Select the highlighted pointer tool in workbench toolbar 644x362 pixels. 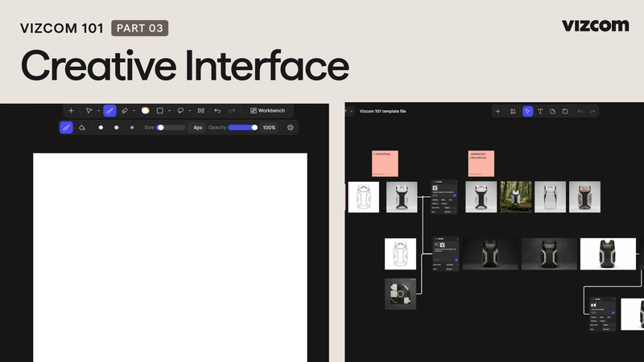point(528,112)
